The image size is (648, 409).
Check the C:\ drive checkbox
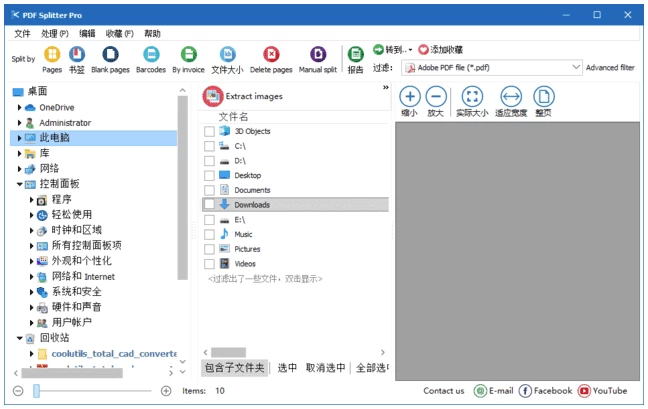pos(210,146)
